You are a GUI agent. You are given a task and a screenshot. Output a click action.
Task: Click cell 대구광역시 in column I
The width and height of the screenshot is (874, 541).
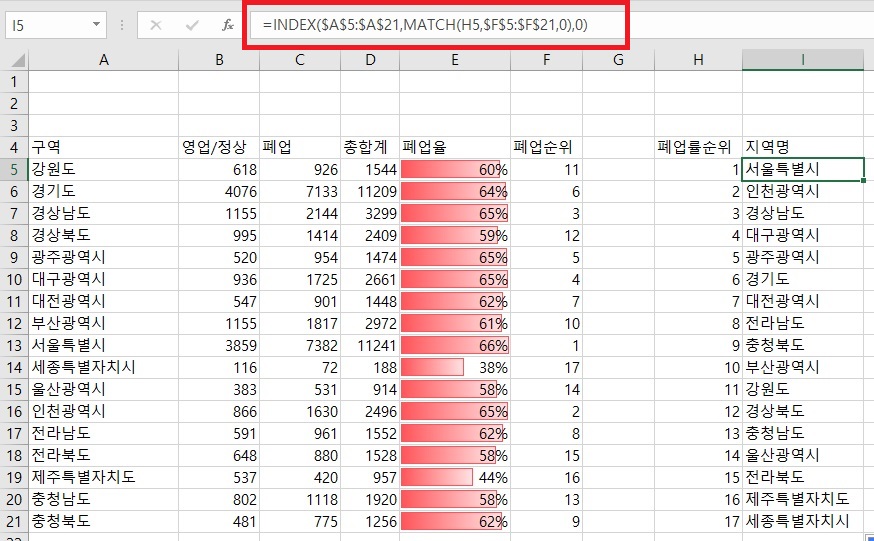coord(803,236)
